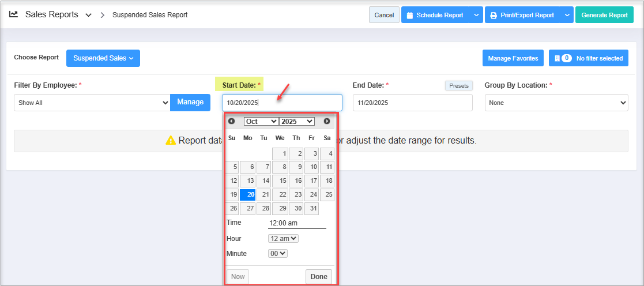The width and height of the screenshot is (644, 286).
Task: Select October 1 in the calendar
Action: [x=281, y=154]
